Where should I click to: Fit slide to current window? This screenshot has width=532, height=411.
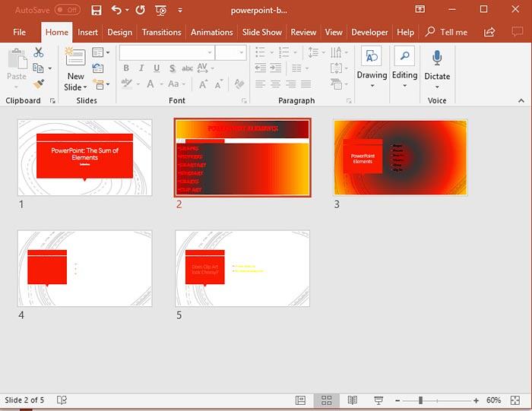point(515,400)
